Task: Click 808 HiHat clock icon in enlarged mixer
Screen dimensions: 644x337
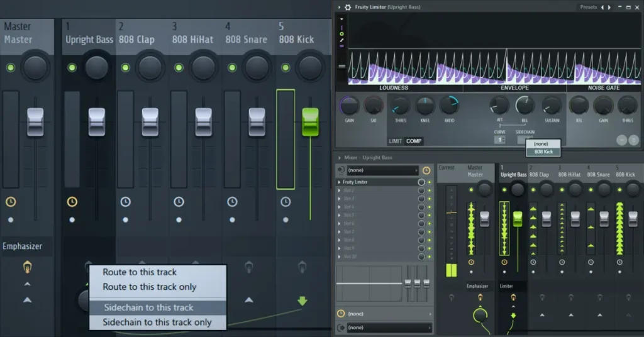Action: click(179, 202)
